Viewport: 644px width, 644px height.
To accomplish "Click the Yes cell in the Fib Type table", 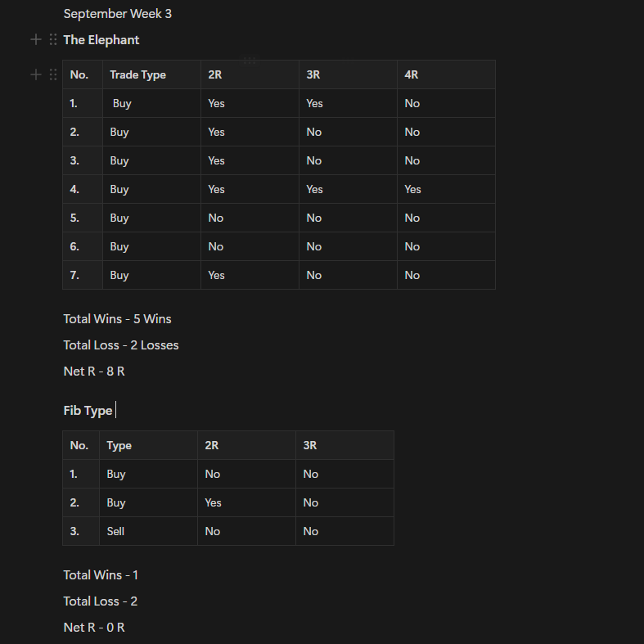I will (x=213, y=502).
